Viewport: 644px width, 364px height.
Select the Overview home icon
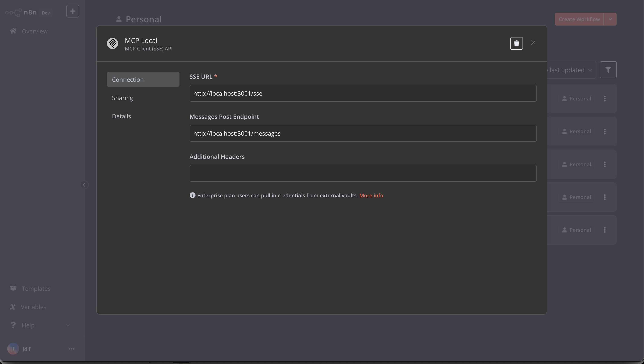coord(13,31)
